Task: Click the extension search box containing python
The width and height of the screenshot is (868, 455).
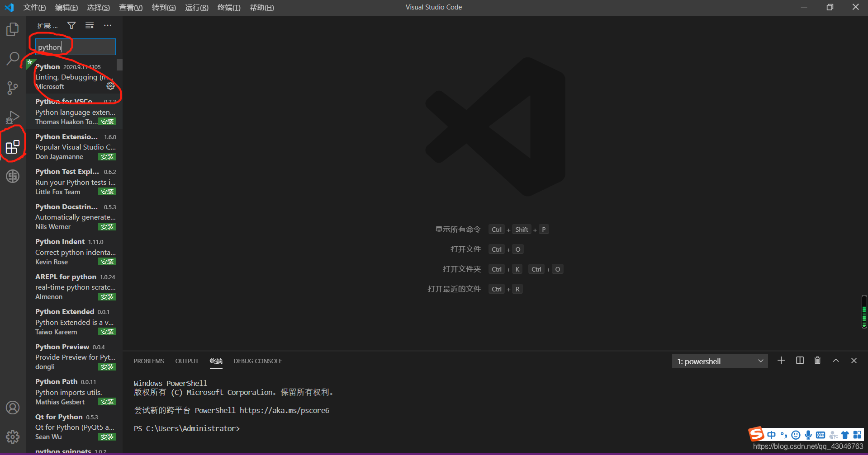Action: (x=75, y=47)
